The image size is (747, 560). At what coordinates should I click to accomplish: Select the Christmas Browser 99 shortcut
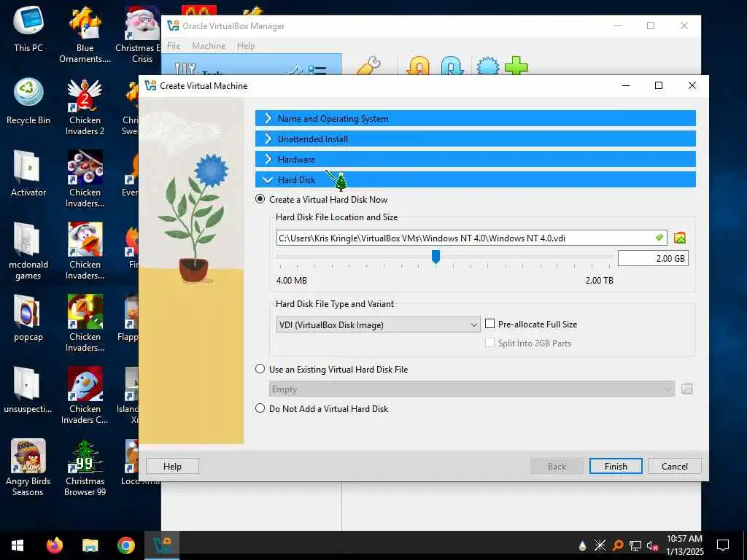(85, 467)
